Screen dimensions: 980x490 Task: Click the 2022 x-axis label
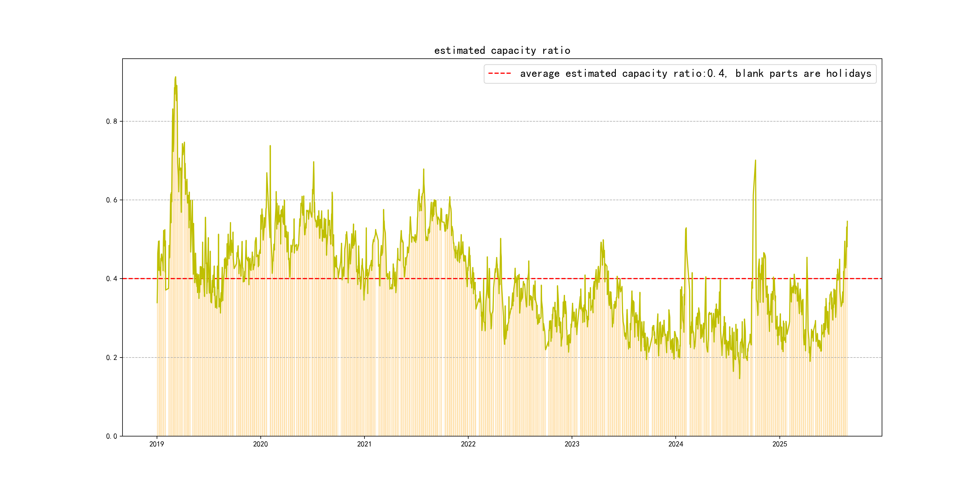[x=468, y=444]
